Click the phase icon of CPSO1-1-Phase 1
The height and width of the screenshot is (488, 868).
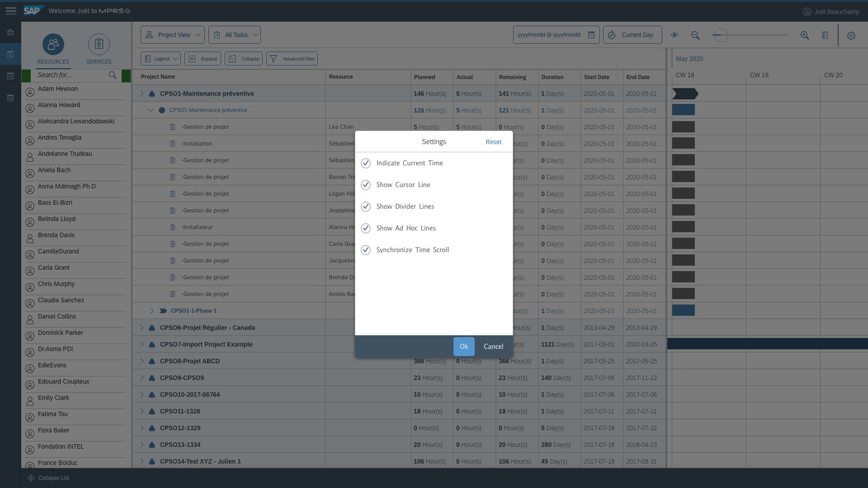[163, 311]
